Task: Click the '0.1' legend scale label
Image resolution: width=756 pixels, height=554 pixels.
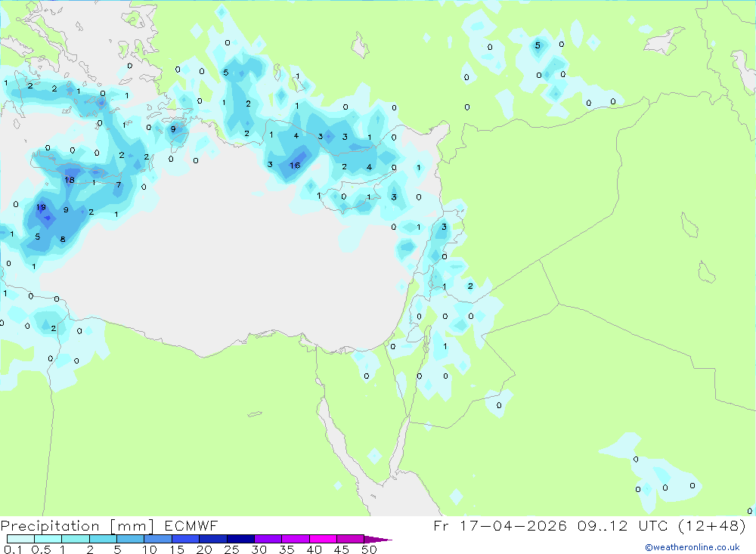Action: coord(13,549)
